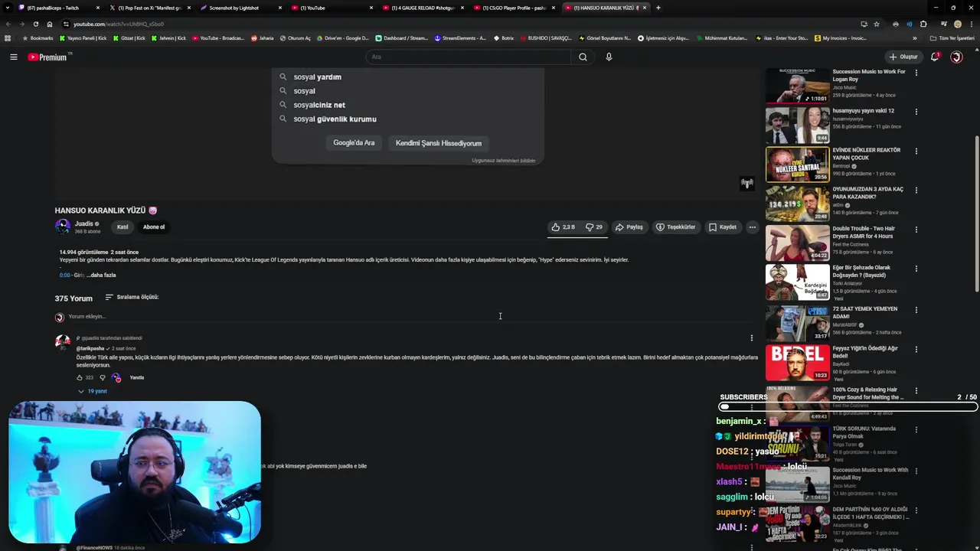Open the Sıralama ölçütü sort dropdown
Viewport: 980px width, 551px height.
click(x=132, y=297)
